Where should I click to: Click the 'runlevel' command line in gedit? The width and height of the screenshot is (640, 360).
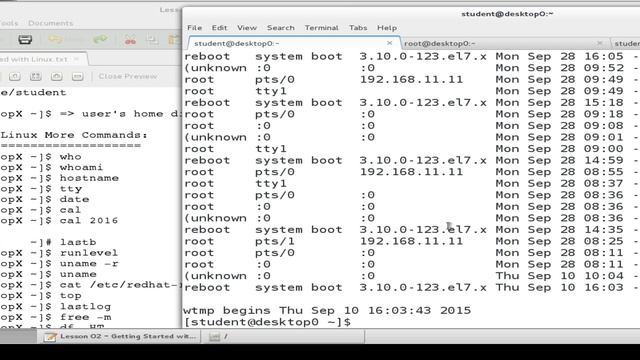59,253
